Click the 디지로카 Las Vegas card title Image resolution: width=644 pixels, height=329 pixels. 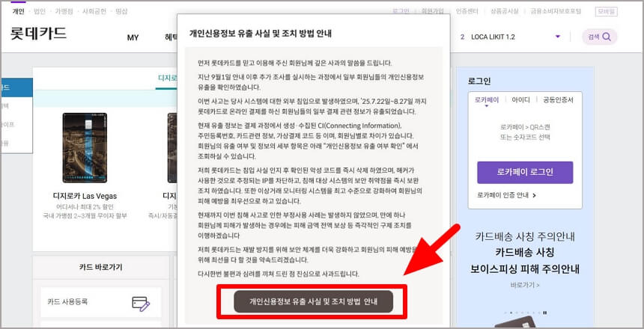pyautogui.click(x=85, y=196)
